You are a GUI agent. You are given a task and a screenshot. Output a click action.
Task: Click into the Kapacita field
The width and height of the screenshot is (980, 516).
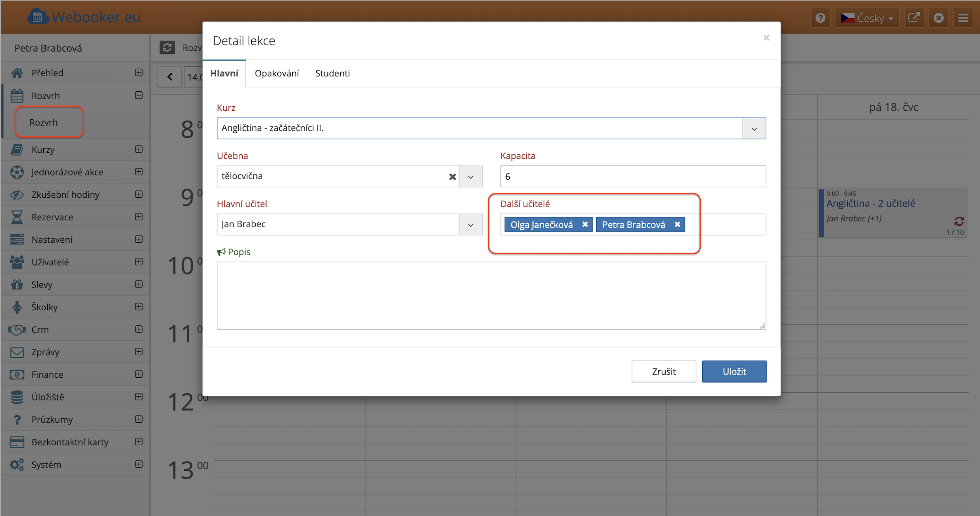[633, 177]
